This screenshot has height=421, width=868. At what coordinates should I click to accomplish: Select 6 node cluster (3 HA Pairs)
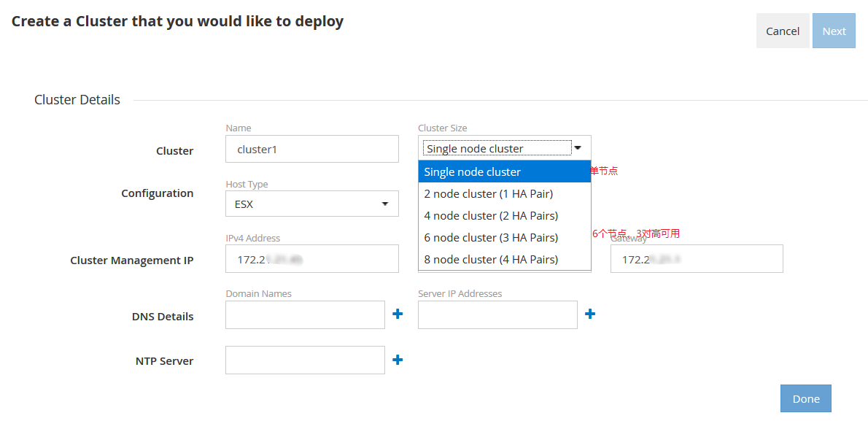[504, 238]
